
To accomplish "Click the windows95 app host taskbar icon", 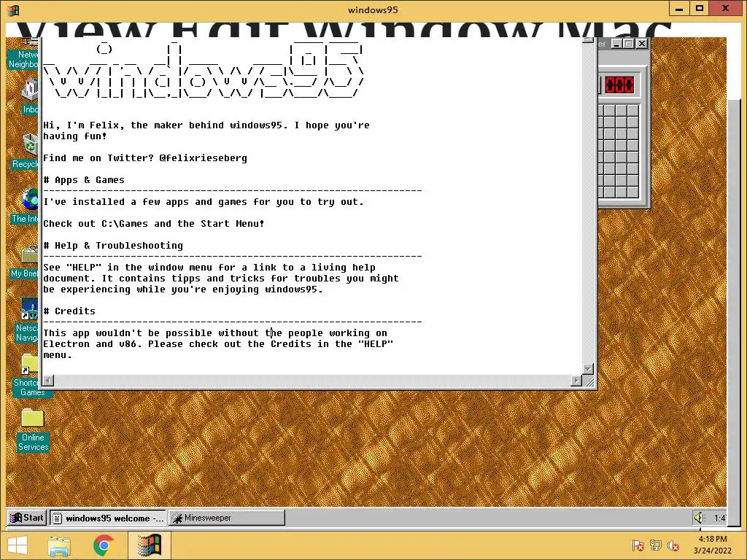I will point(149,545).
